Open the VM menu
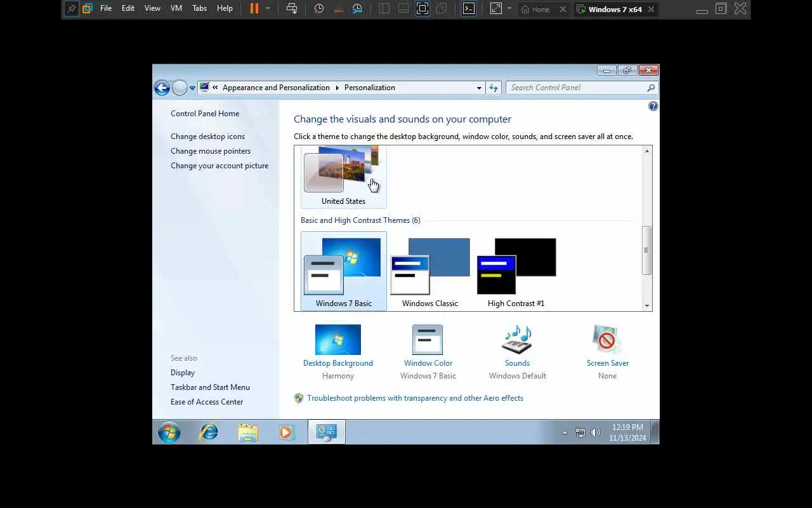 point(176,8)
